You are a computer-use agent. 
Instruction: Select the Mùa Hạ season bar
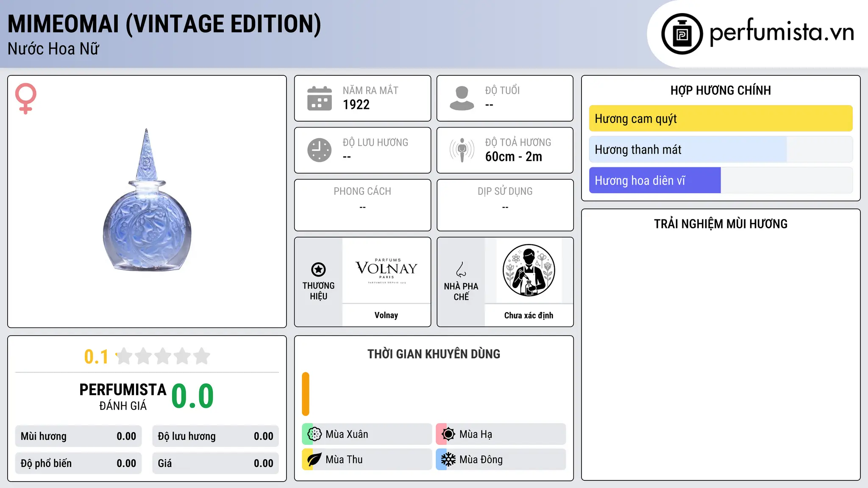point(501,434)
